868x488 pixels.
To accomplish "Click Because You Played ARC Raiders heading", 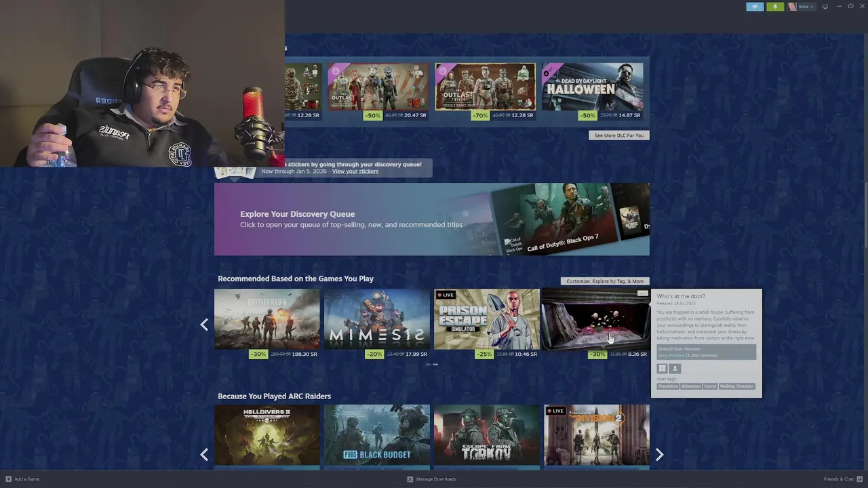I will [275, 396].
